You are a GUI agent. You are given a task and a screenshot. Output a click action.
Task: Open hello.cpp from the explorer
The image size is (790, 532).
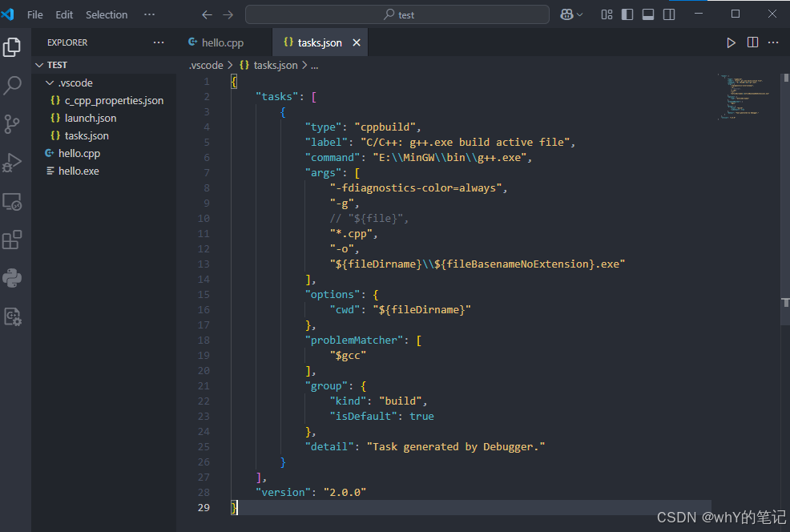coord(104,153)
